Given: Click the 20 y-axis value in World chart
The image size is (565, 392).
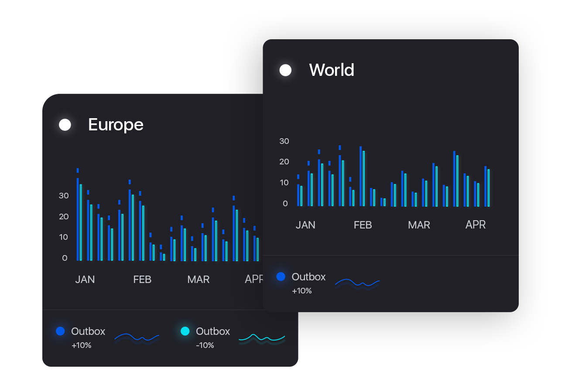Looking at the screenshot, I should [x=284, y=162].
